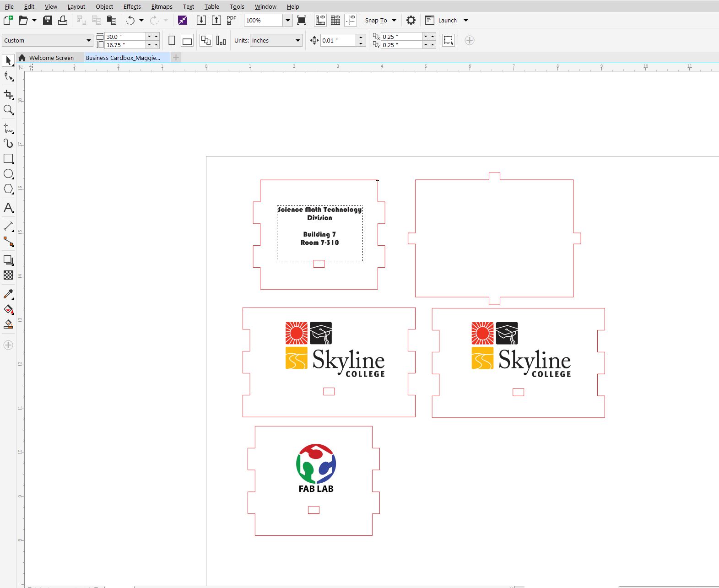The image size is (719, 588).
Task: Click the purple search content icon
Action: (x=183, y=20)
